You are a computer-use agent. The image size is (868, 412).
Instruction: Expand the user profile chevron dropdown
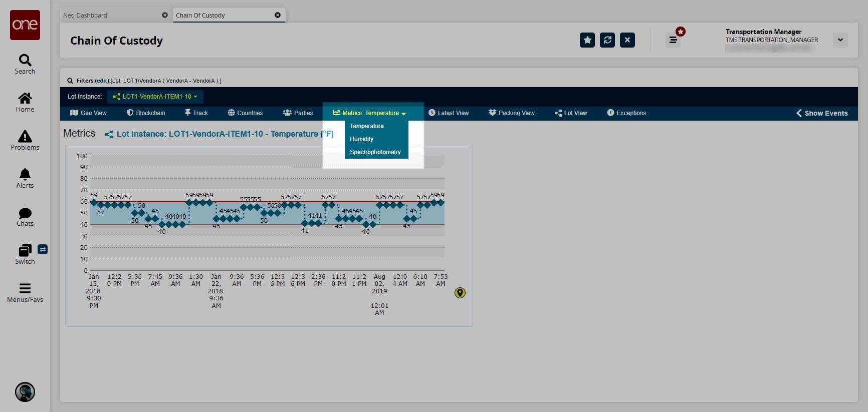(840, 40)
